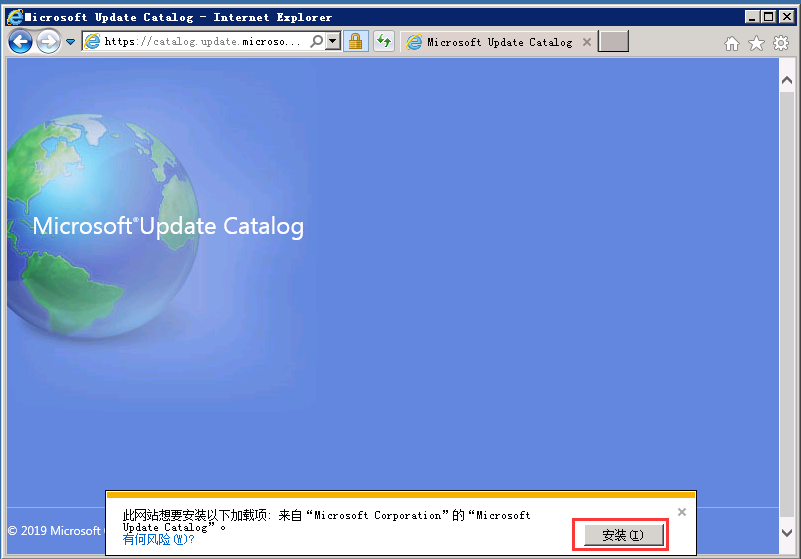Click the vertical scrollbar up arrow

tap(786, 79)
